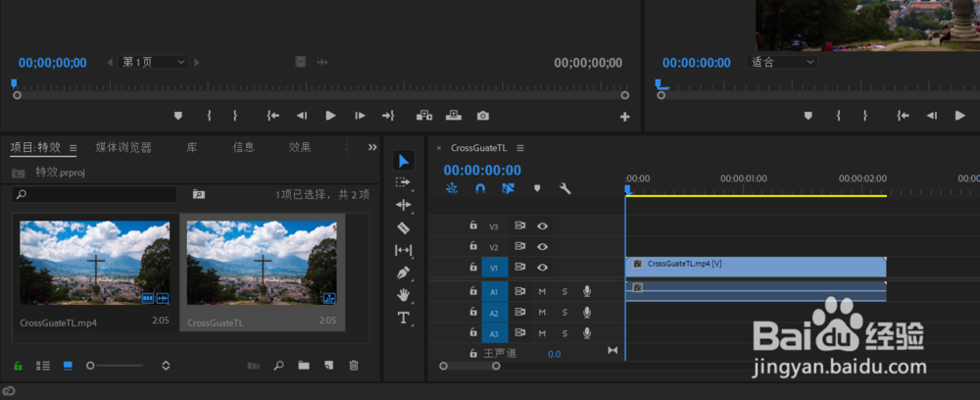Open project sort icons dropdown
980x400 pixels.
[166, 366]
